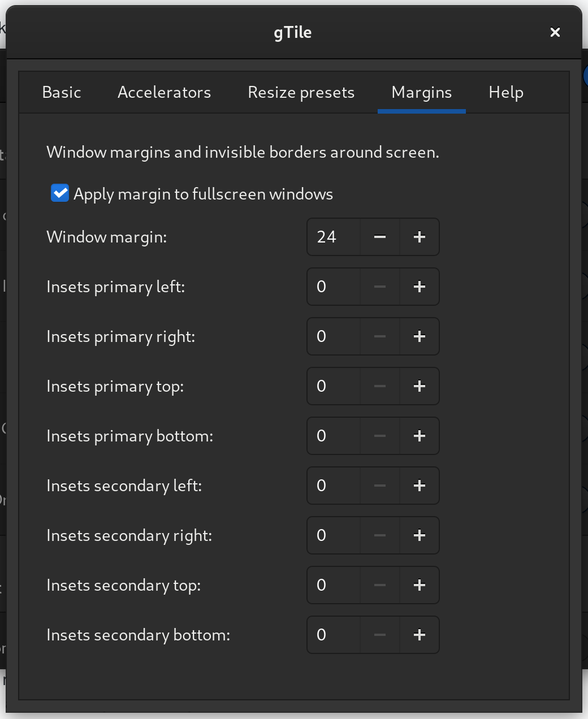
Task: Focus the Window margin value field
Action: click(x=334, y=237)
